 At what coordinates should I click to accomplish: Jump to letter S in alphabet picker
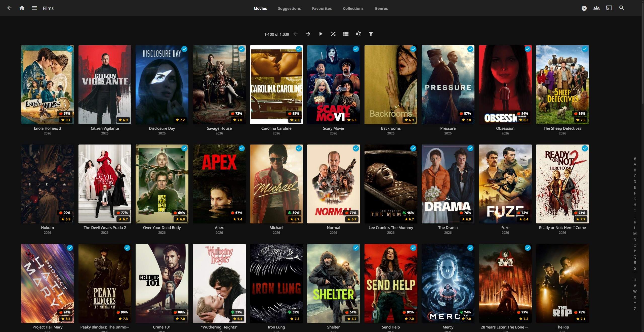(635, 268)
